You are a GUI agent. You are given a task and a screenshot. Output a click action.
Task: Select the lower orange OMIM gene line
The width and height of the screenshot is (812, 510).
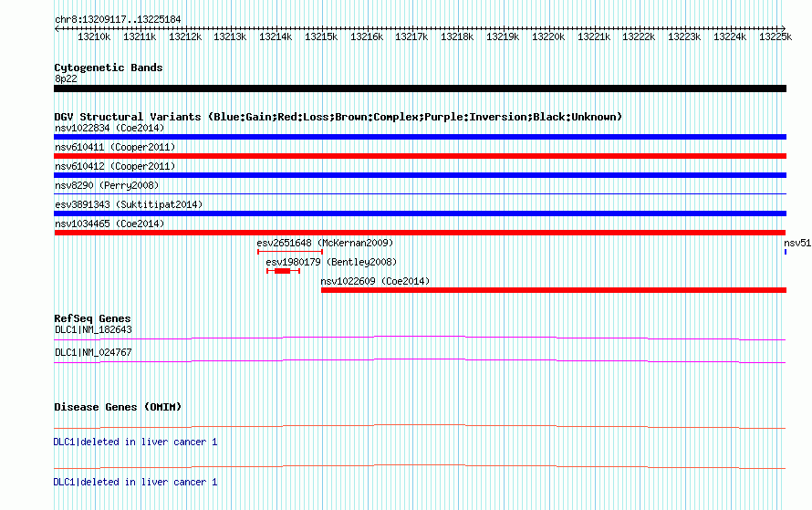(420, 466)
